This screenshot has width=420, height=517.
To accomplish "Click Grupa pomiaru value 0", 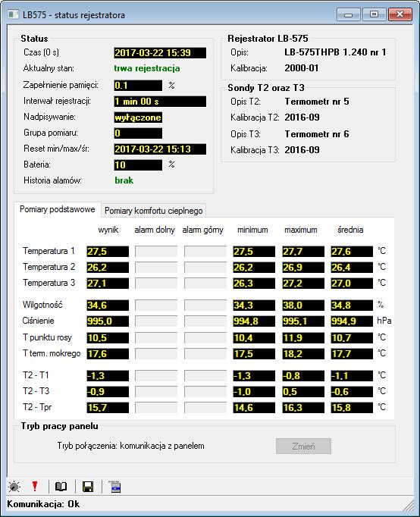I will (138, 133).
